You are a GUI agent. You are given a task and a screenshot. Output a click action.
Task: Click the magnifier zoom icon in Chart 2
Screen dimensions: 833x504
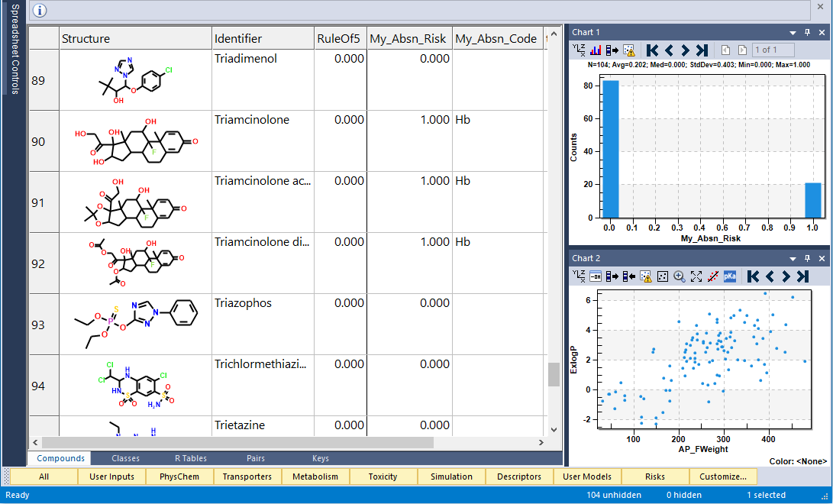coord(679,276)
